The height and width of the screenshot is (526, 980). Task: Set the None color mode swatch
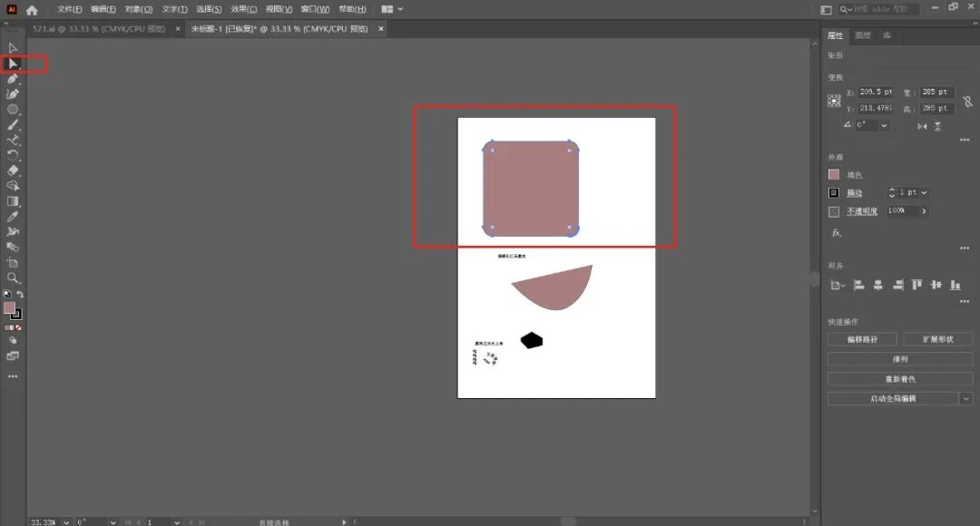pos(18,327)
